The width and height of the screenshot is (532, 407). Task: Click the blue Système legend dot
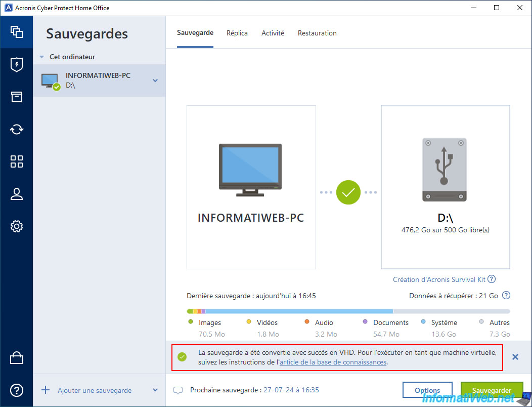(423, 321)
